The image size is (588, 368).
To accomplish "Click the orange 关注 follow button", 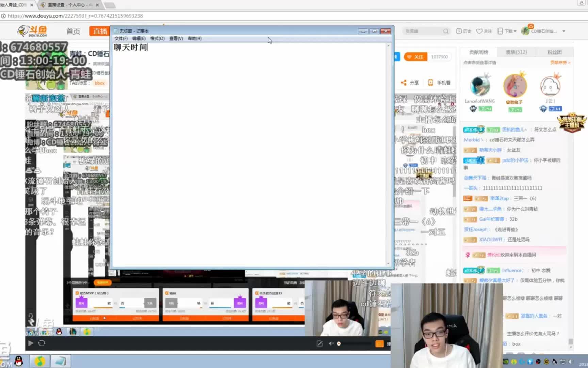I will (415, 57).
